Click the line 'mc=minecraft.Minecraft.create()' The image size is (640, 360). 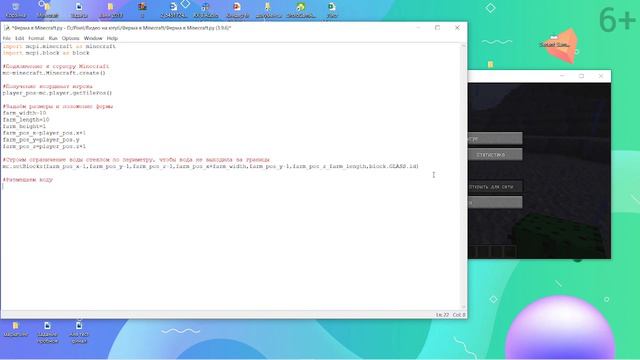pyautogui.click(x=54, y=73)
